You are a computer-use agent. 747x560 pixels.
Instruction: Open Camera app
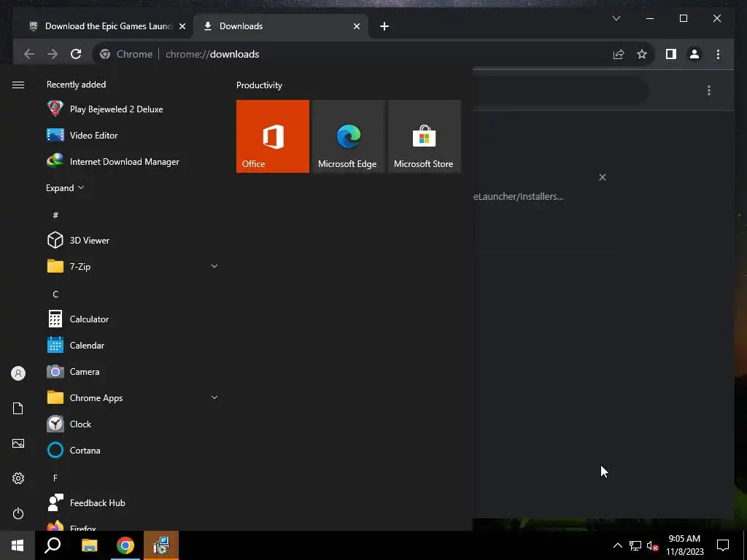click(x=133, y=371)
